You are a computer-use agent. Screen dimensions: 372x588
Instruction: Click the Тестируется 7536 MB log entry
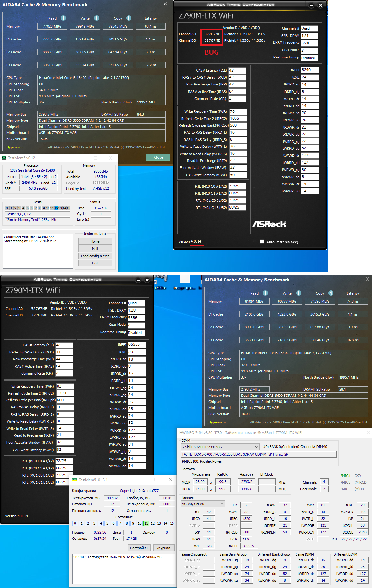pos(117,557)
